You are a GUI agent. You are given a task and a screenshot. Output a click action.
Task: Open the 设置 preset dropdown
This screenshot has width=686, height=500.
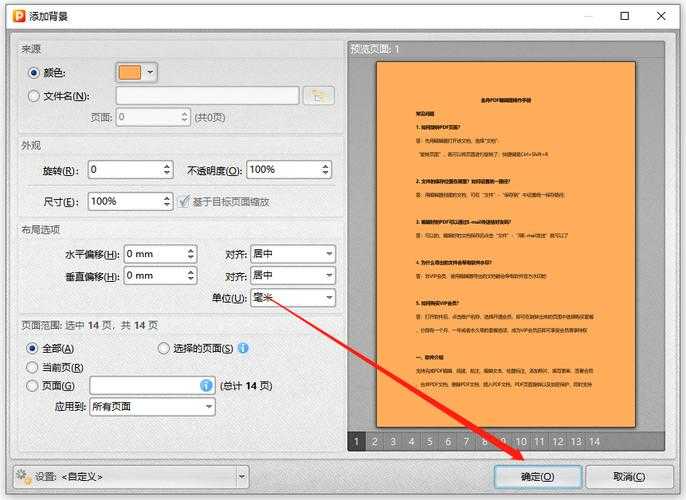pyautogui.click(x=128, y=477)
